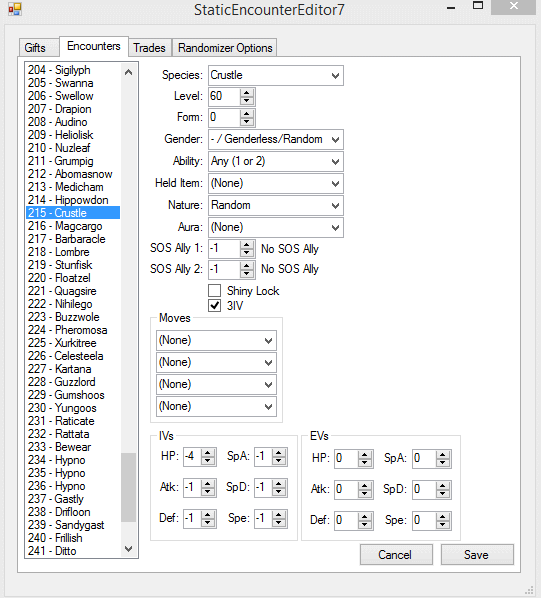Click the HP IV input field

point(193,457)
